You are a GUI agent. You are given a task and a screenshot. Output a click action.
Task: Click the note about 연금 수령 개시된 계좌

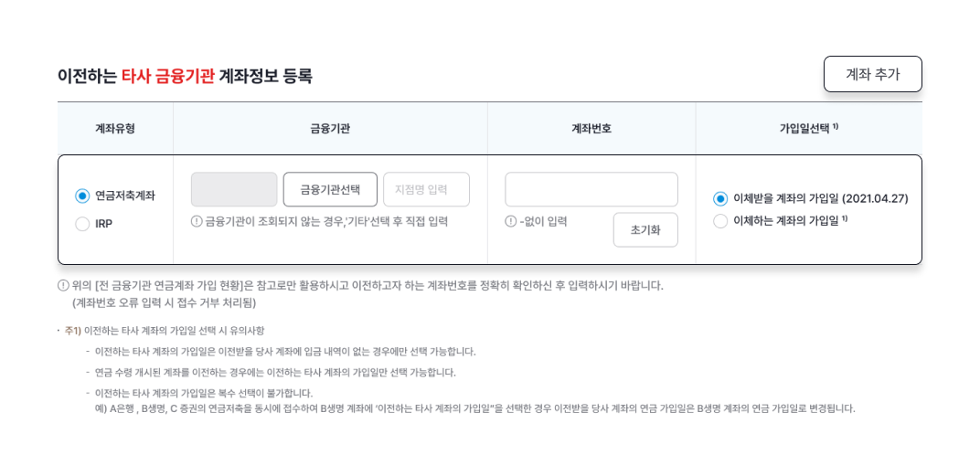[276, 373]
